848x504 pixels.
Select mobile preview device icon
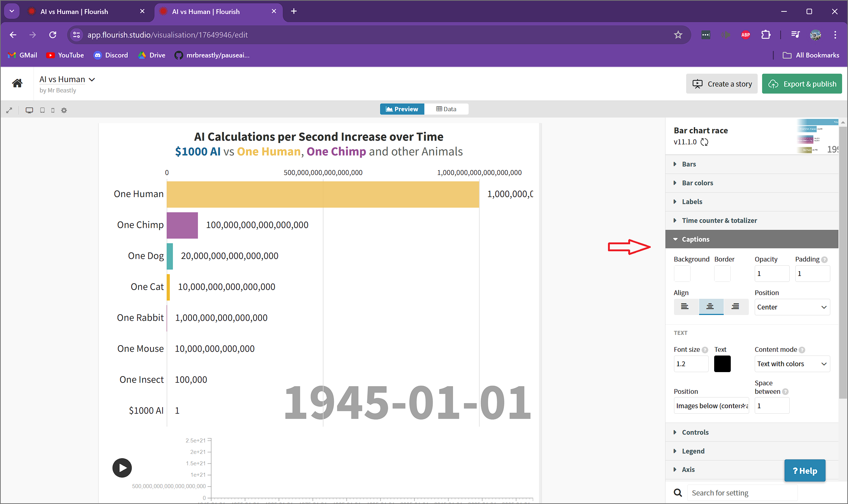point(53,110)
